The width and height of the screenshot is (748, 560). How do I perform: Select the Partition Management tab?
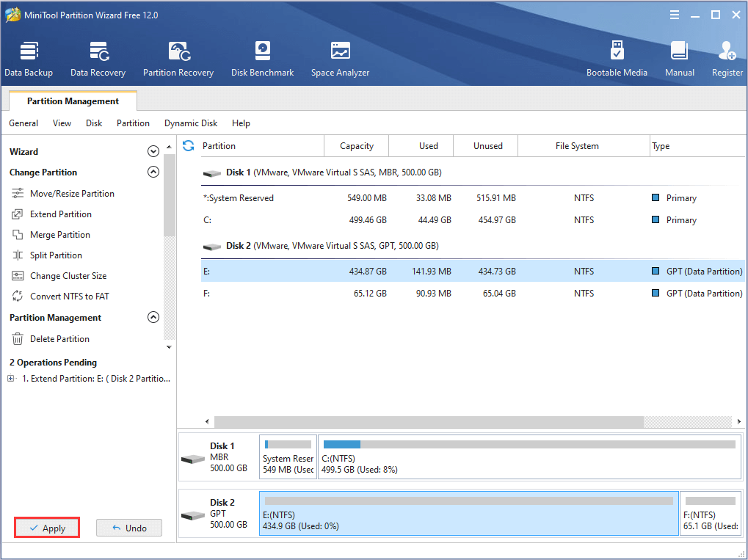point(73,101)
